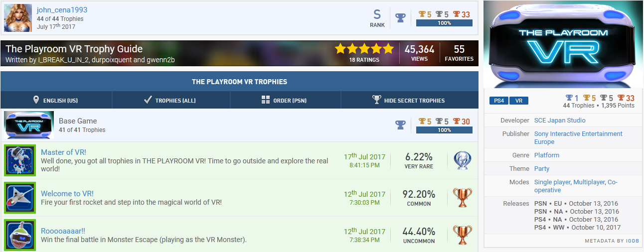Open the SCE Japan Studio developer link

click(560, 121)
